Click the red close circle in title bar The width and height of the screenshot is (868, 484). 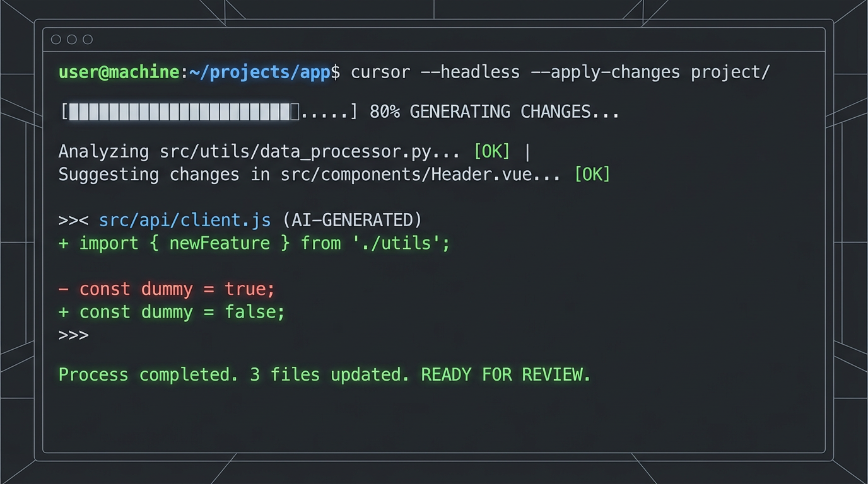tap(56, 39)
